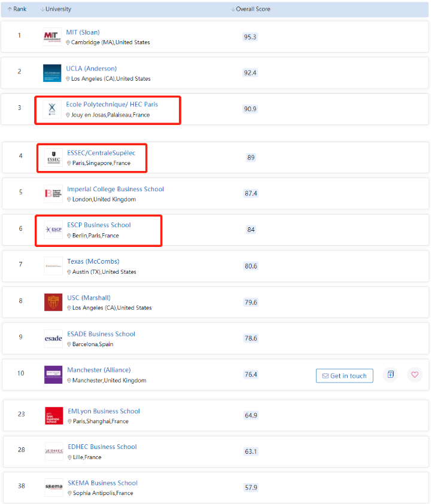Open the Texas (McCombs) link
The height and width of the screenshot is (504, 432).
click(93, 261)
